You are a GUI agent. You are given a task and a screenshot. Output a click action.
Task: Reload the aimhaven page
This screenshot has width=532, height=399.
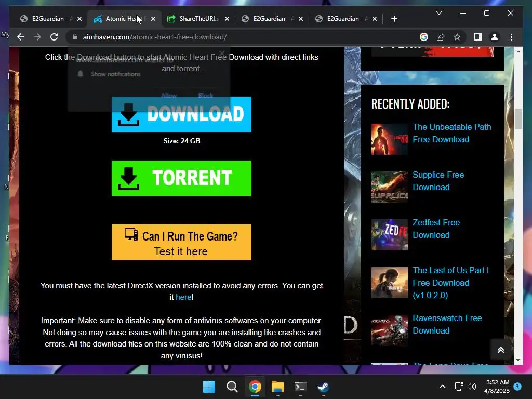point(54,37)
